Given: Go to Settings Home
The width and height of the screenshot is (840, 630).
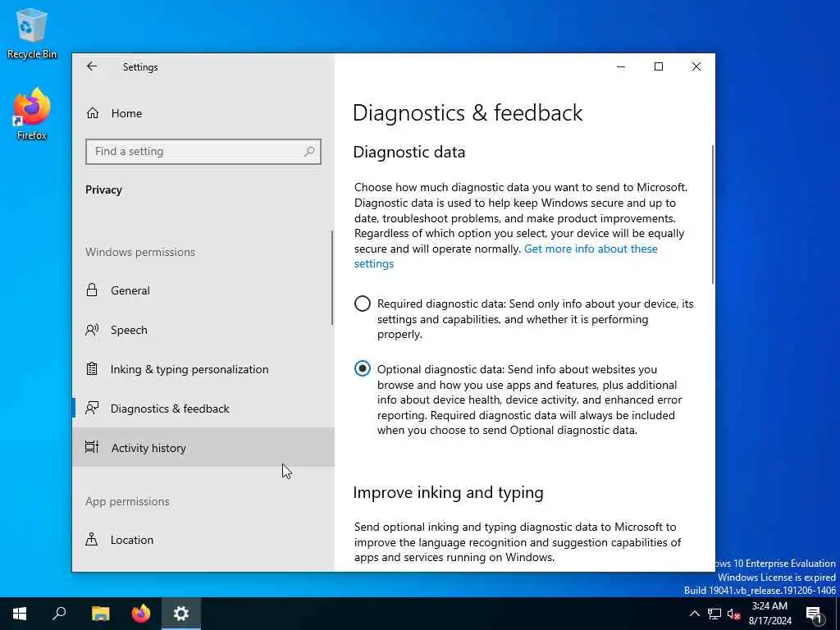Looking at the screenshot, I should pos(203,113).
